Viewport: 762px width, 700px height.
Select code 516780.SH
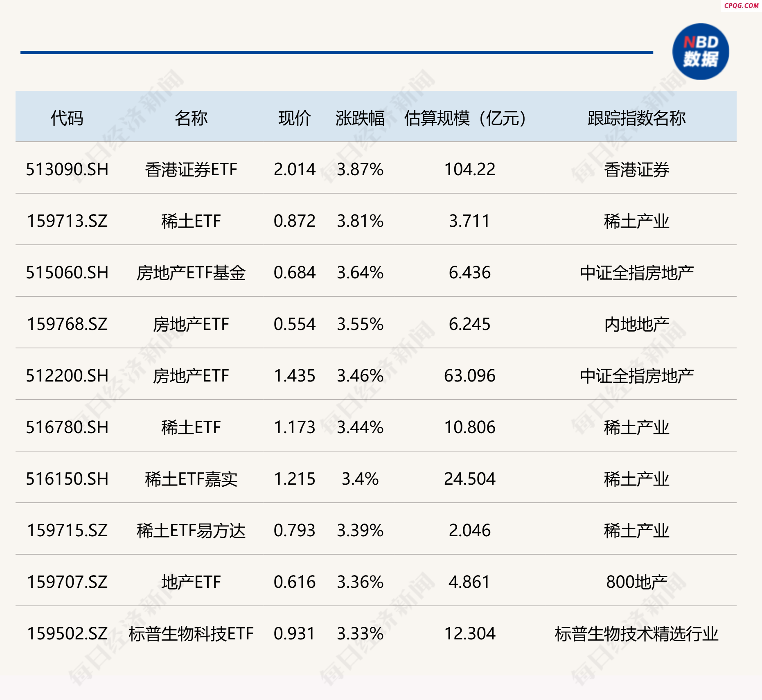(x=67, y=427)
